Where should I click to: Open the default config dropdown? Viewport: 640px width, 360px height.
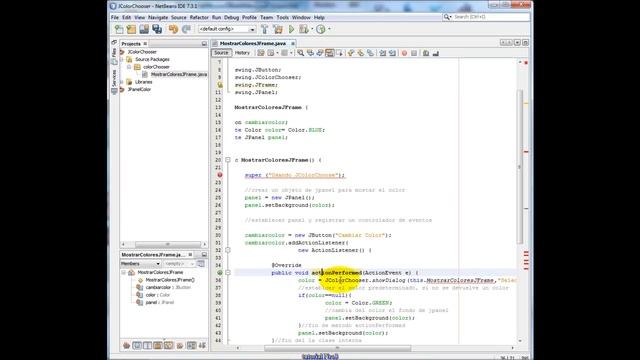tap(252, 29)
